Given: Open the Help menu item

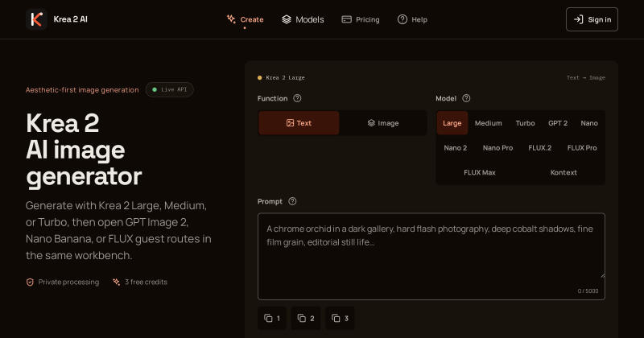Looking at the screenshot, I should pyautogui.click(x=412, y=19).
